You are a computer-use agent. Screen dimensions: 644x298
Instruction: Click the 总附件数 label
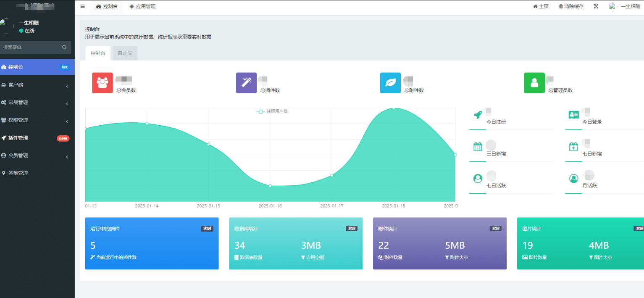414,90
